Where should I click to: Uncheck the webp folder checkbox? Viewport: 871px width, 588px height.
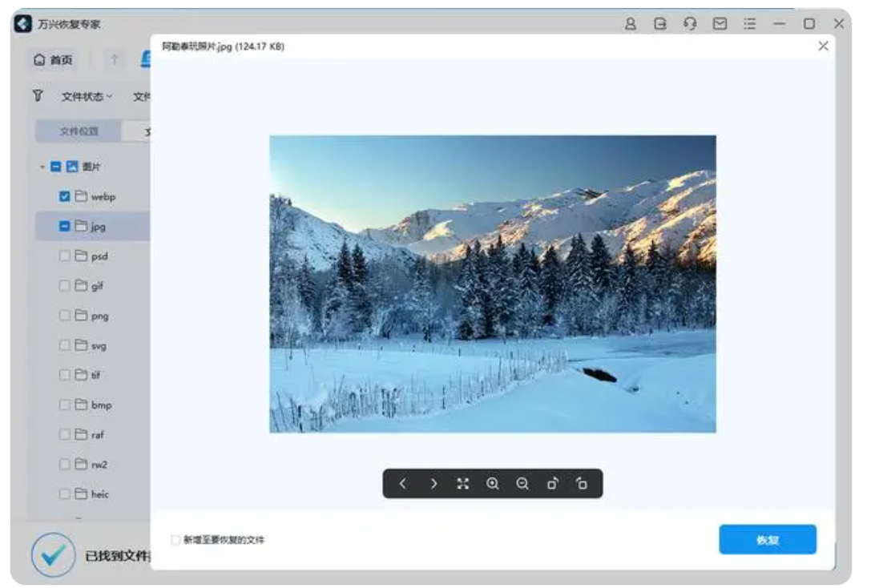point(64,196)
